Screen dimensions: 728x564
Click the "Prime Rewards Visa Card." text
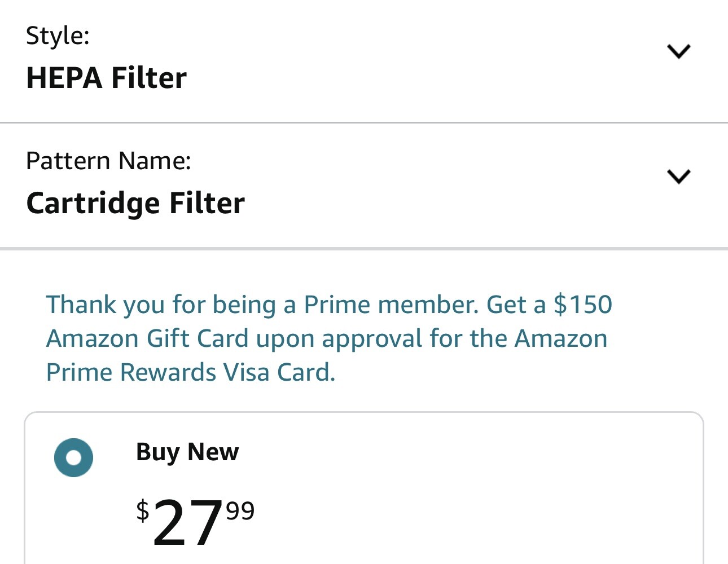191,373
